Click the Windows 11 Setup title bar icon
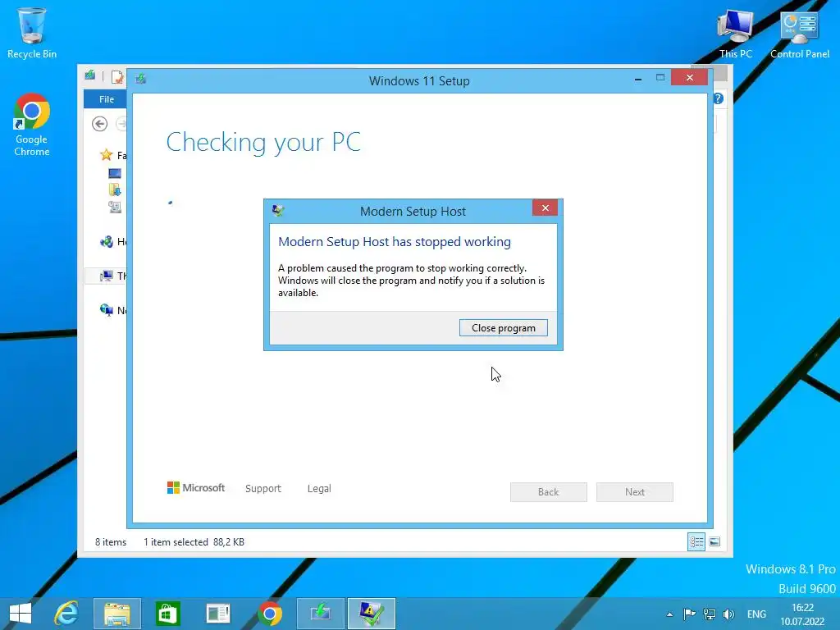This screenshot has width=840, height=630. (141, 80)
